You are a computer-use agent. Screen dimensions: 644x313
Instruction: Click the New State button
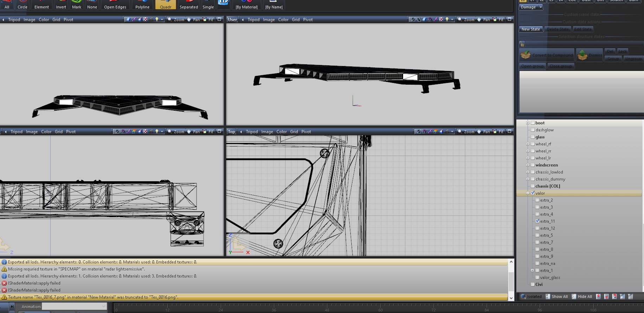530,29
